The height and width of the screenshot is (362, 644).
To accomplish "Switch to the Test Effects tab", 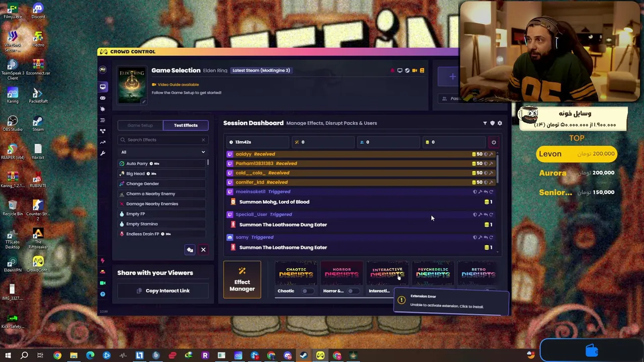I will [186, 125].
